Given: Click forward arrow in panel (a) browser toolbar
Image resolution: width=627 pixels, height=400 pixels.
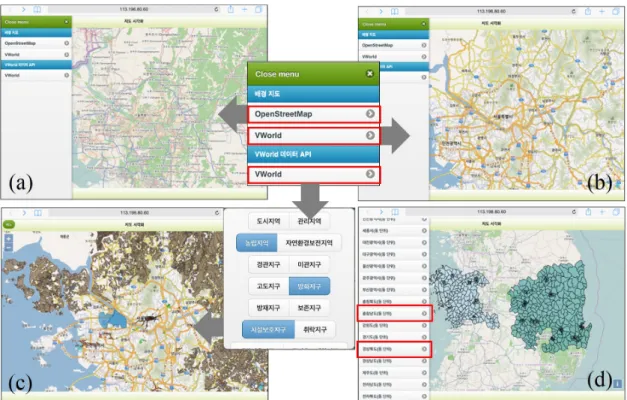Looking at the screenshot, I should coord(24,10).
